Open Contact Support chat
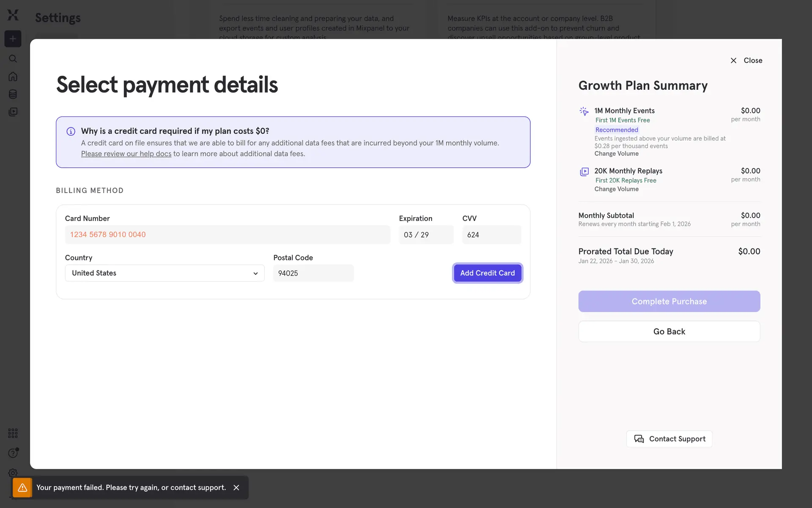The width and height of the screenshot is (812, 508). pos(669,439)
